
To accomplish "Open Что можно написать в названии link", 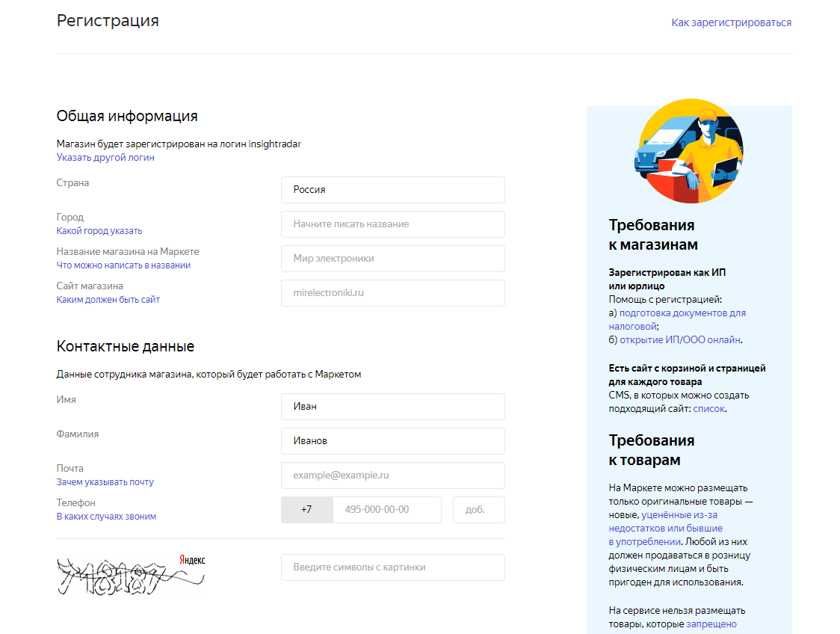I will click(123, 265).
